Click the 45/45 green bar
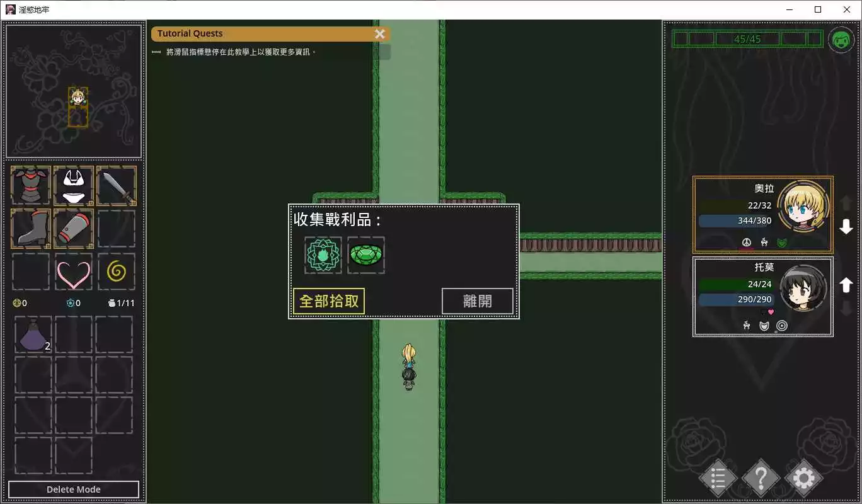Screen dimensions: 862x504 (x=747, y=39)
